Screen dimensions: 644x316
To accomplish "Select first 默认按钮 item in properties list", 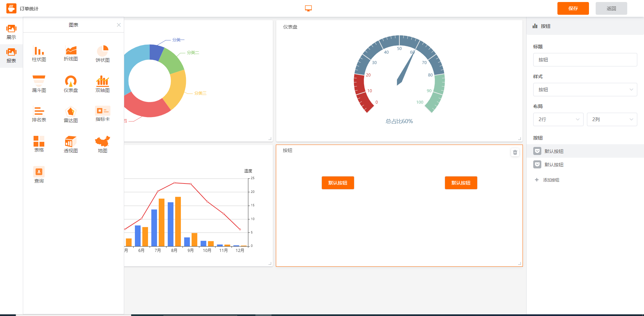I will [x=585, y=151].
